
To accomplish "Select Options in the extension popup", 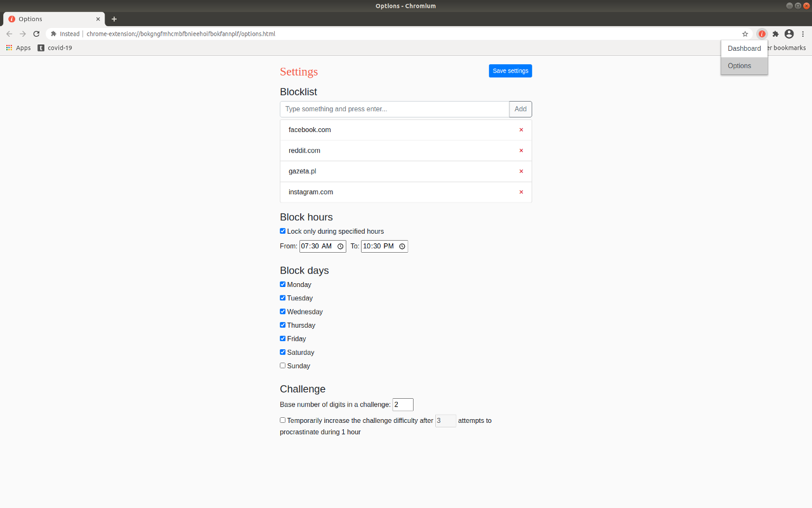I will point(744,66).
